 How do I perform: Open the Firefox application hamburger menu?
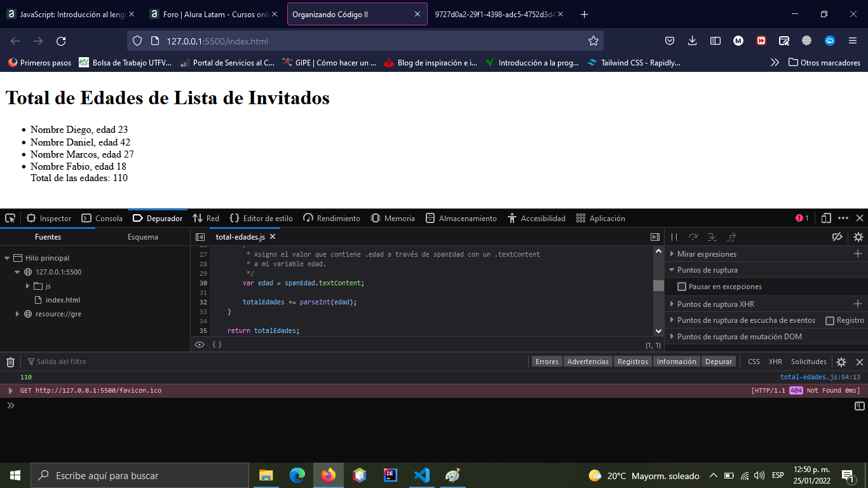click(x=853, y=41)
